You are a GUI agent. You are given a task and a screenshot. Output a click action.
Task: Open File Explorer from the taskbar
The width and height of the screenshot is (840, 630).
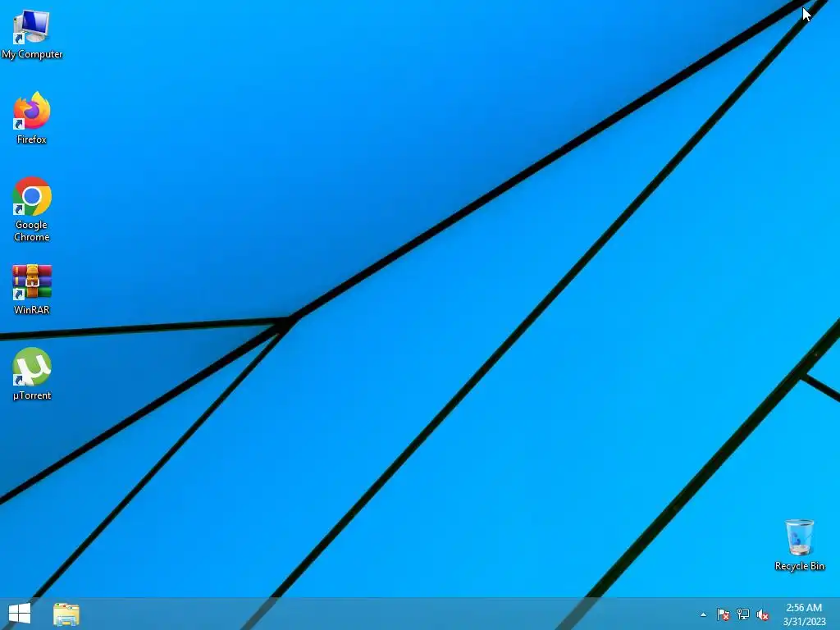pos(66,614)
